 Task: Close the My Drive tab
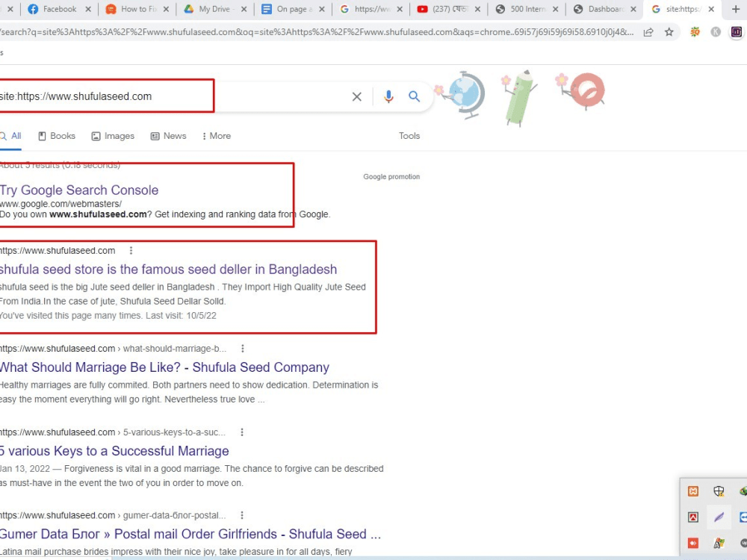click(x=244, y=9)
